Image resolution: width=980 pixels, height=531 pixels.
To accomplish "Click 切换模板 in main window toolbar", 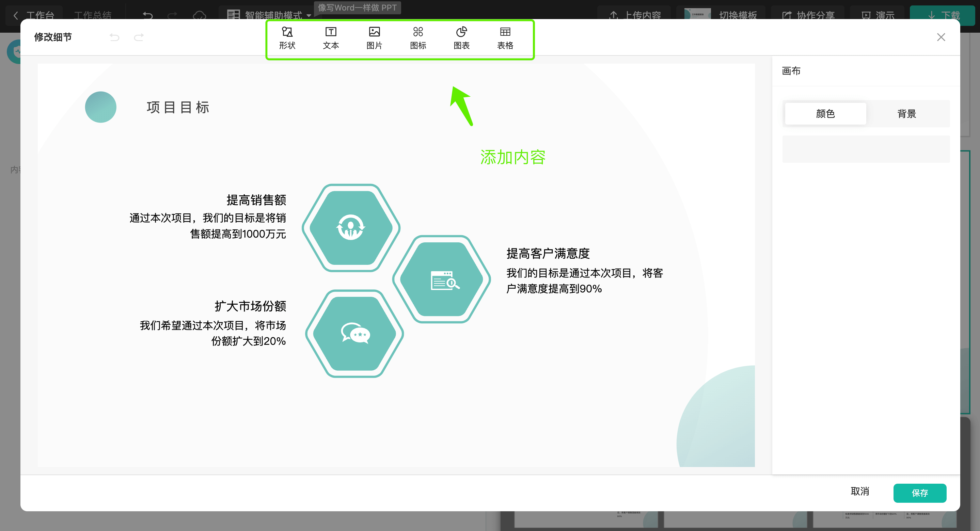I will coord(721,15).
